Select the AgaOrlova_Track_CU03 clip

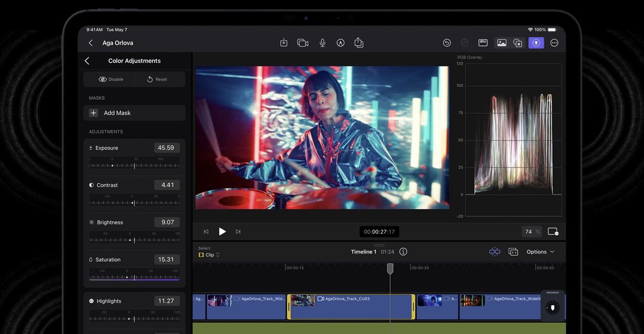pyautogui.click(x=351, y=307)
